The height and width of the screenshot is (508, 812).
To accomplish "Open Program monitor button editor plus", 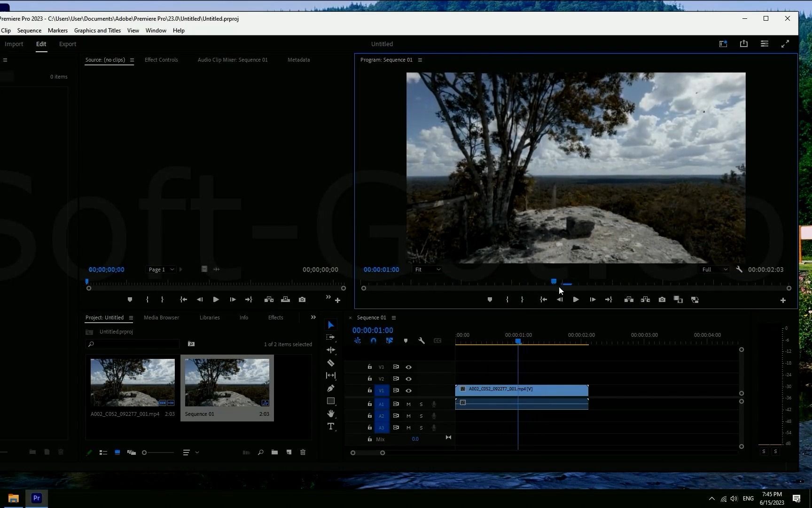I will point(783,300).
